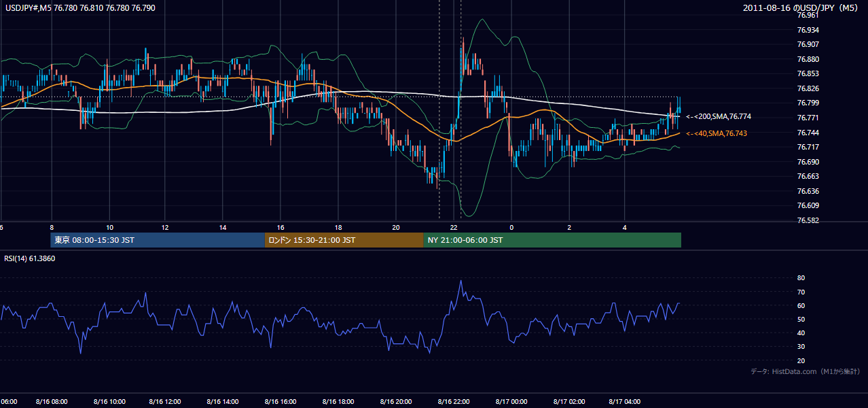
Task: Click the 8/17 00:00 time axis label
Action: [x=511, y=402]
